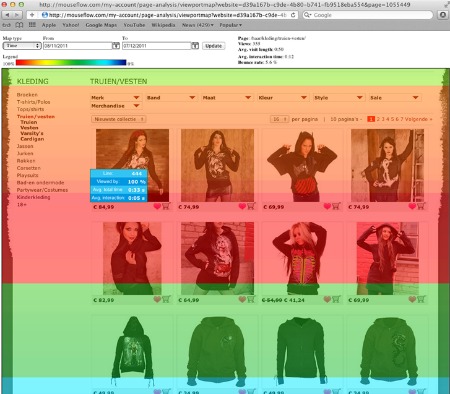Open the Top Sites grid icon
The height and width of the screenshot is (394, 450).
(x=32, y=25)
